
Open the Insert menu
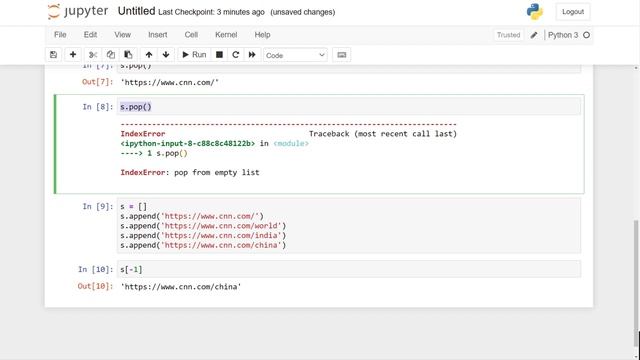(158, 35)
